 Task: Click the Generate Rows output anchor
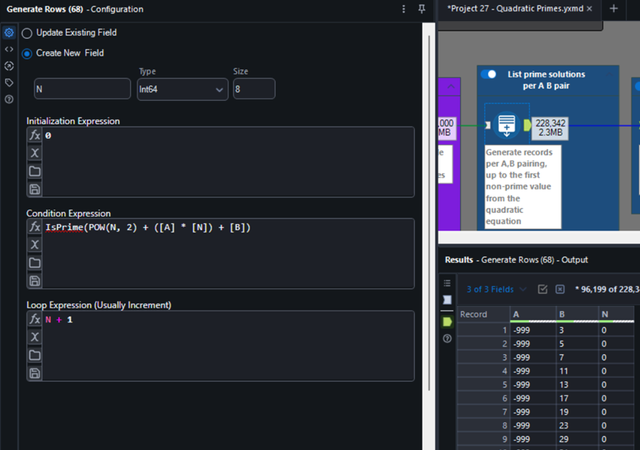point(527,125)
